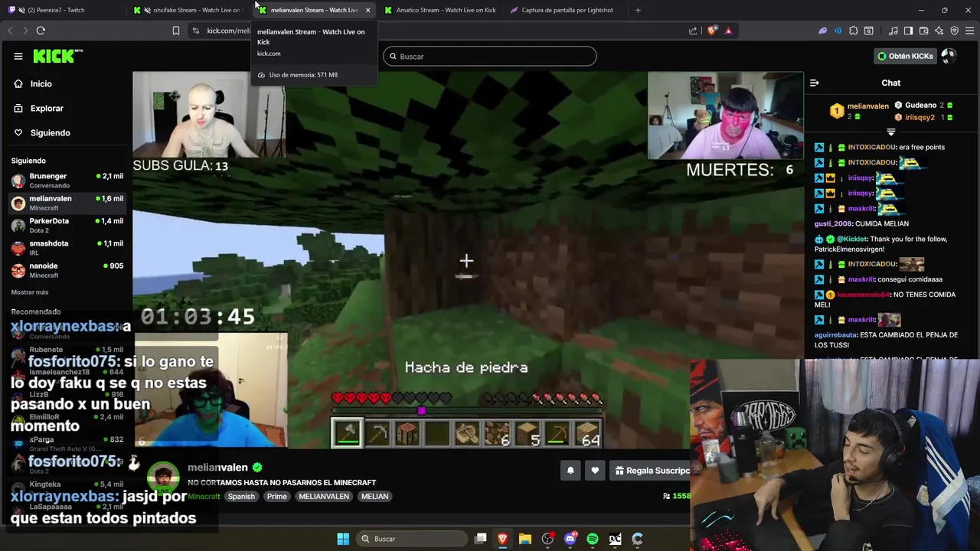Click gusti_2008 username in chat
This screenshot has height=551, width=980.
click(x=833, y=223)
